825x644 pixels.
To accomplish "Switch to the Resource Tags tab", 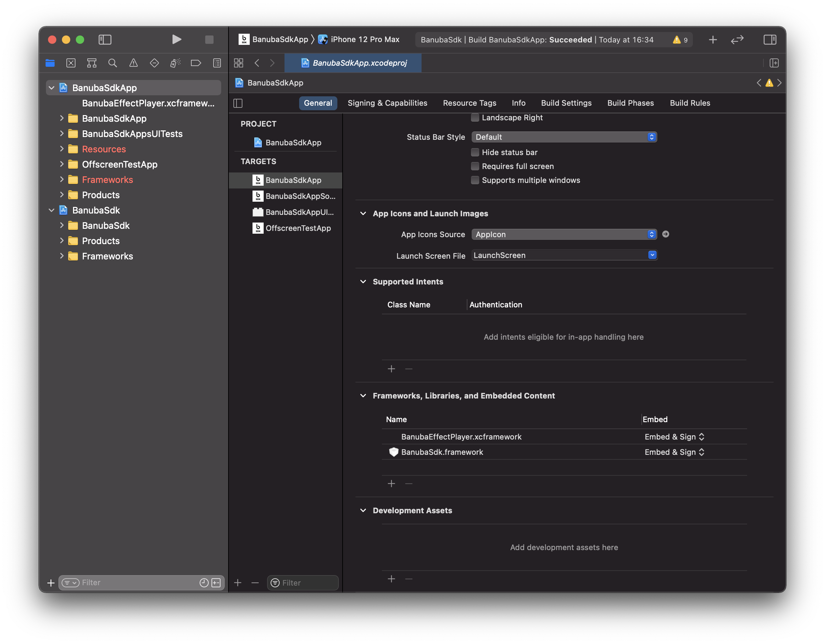I will (x=470, y=103).
